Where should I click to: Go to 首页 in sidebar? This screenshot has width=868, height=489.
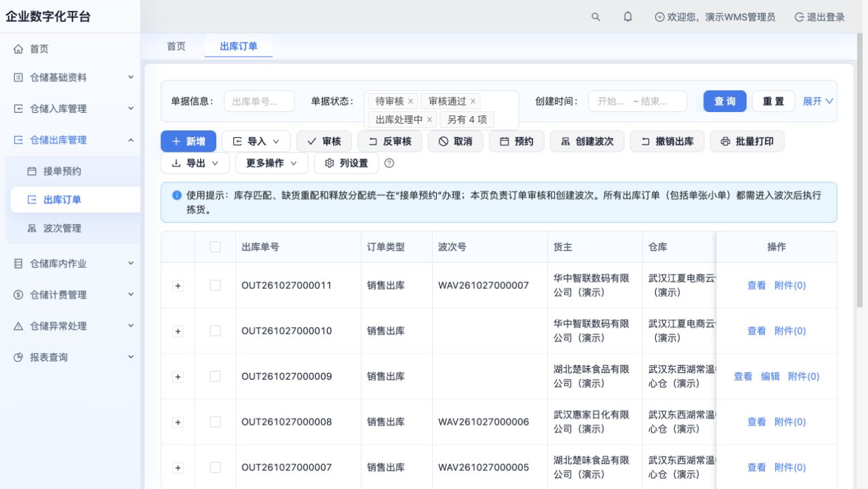click(x=70, y=49)
